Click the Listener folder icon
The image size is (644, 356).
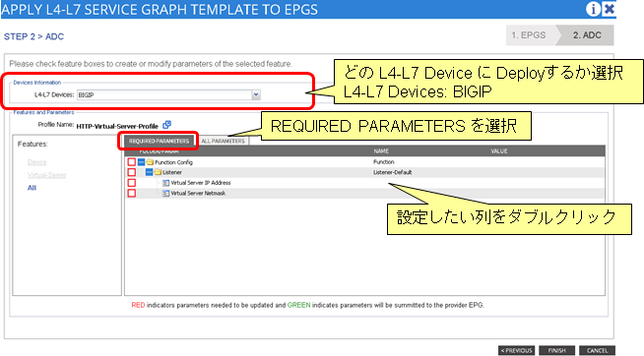(158, 172)
